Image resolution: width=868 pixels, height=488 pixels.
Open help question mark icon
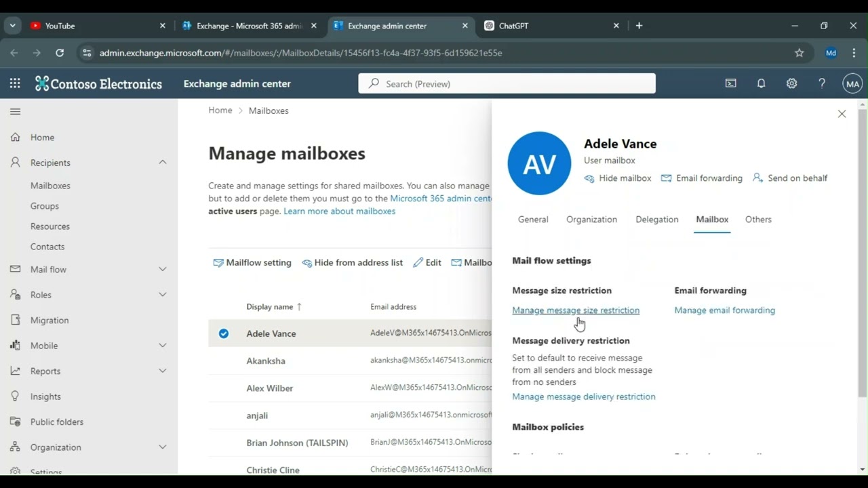pos(822,83)
